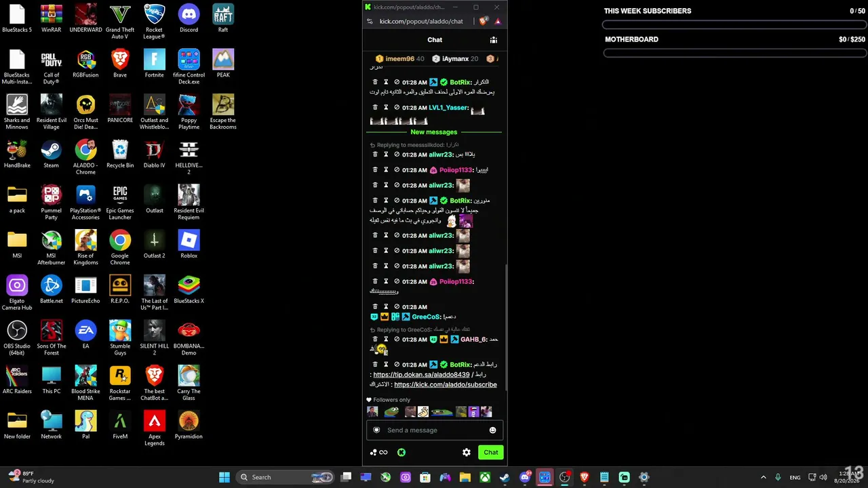Screen dimensions: 868x488
Task: Open the tip.dokan.sa/aladdo8439 link
Action: pyautogui.click(x=421, y=375)
